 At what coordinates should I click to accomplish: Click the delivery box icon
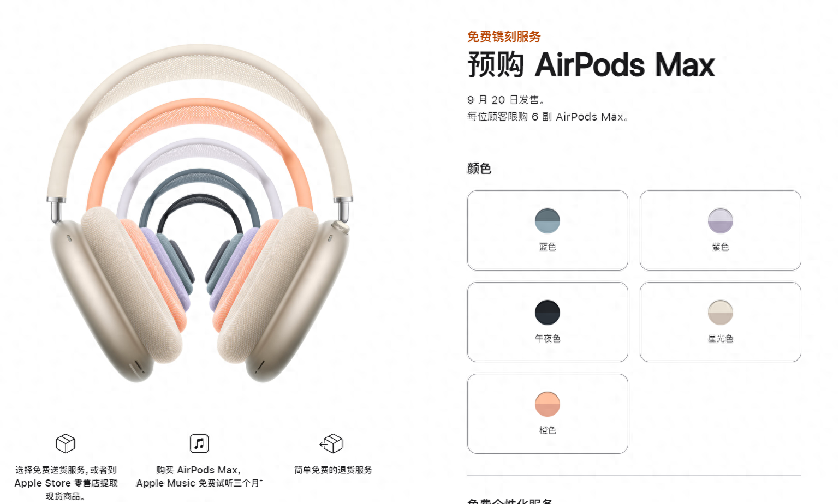tap(66, 443)
